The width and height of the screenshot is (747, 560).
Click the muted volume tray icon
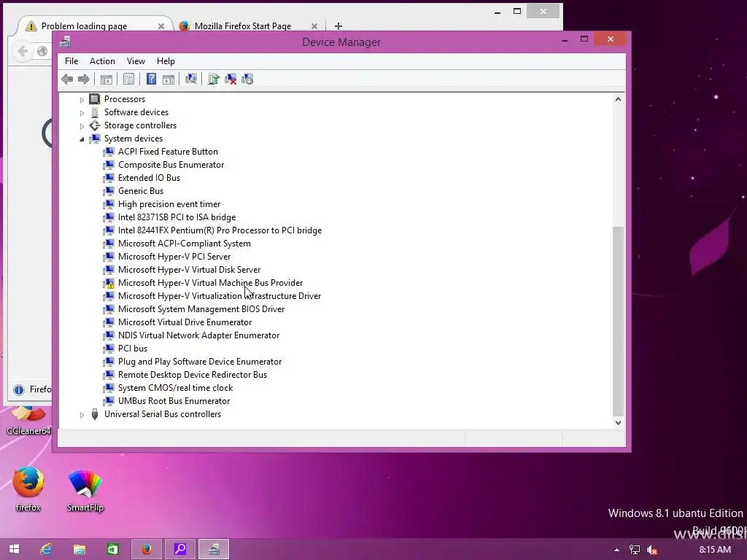click(x=652, y=550)
